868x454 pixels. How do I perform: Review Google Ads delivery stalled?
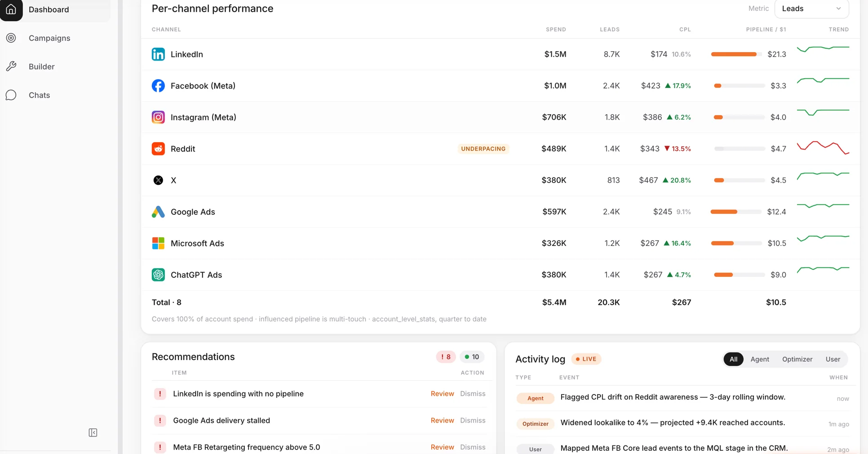[x=442, y=421]
